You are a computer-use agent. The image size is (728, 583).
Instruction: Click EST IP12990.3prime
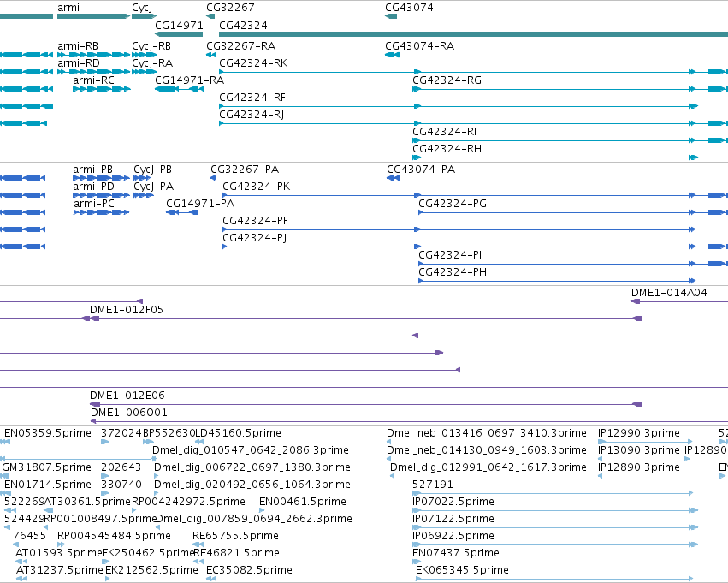click(x=639, y=434)
